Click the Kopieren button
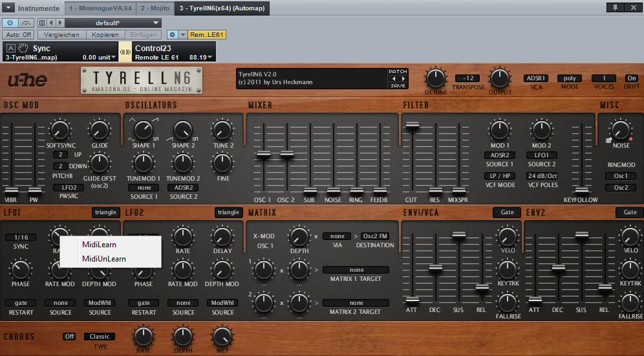Viewport: 644px width, 356px height. coord(105,35)
